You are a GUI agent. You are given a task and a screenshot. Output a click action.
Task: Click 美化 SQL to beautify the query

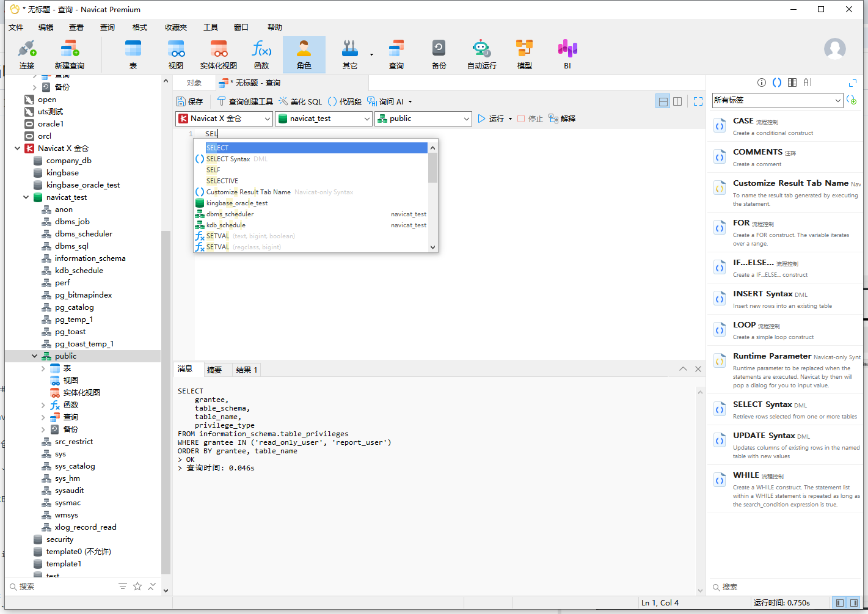click(300, 101)
